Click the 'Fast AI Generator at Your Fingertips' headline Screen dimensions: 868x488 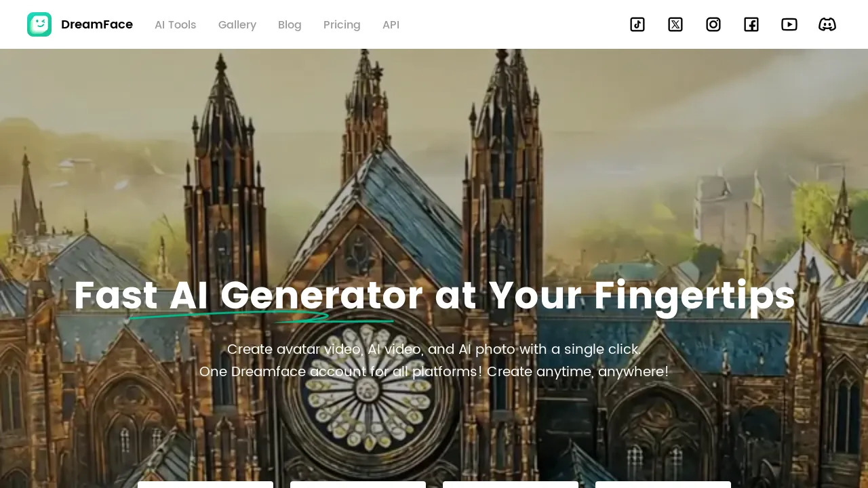(x=434, y=296)
